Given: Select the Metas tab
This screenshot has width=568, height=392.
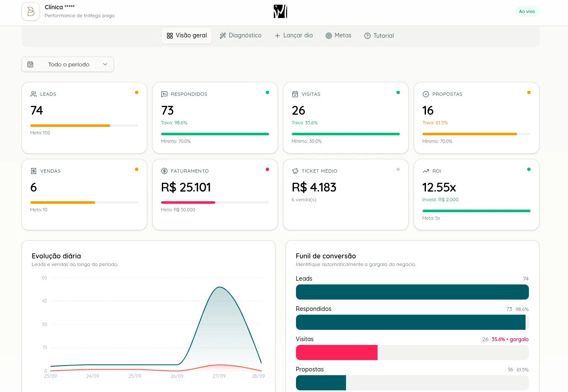Looking at the screenshot, I should tap(338, 36).
